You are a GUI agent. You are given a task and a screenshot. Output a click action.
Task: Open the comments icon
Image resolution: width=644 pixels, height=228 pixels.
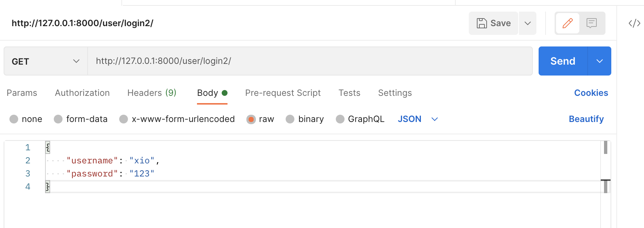[592, 23]
